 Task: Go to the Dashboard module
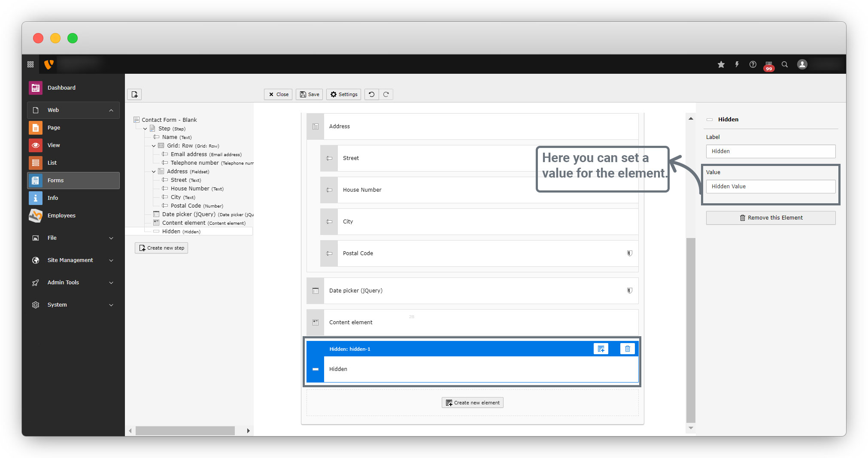click(x=61, y=88)
